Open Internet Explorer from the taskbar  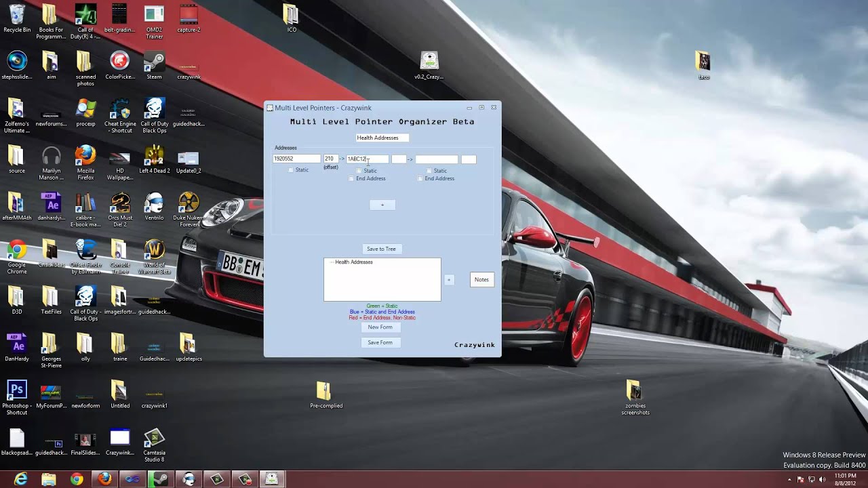point(21,479)
